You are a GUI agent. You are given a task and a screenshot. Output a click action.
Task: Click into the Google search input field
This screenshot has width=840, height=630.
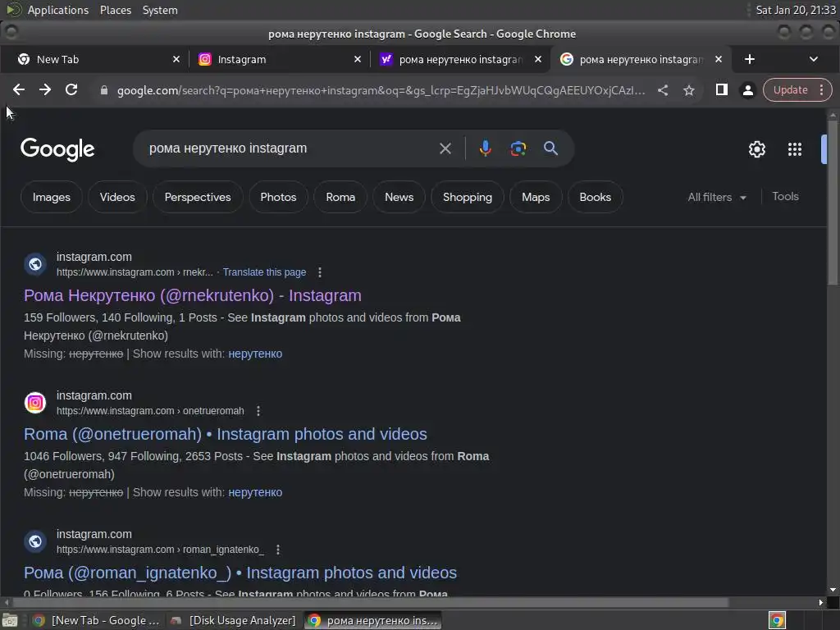point(290,148)
